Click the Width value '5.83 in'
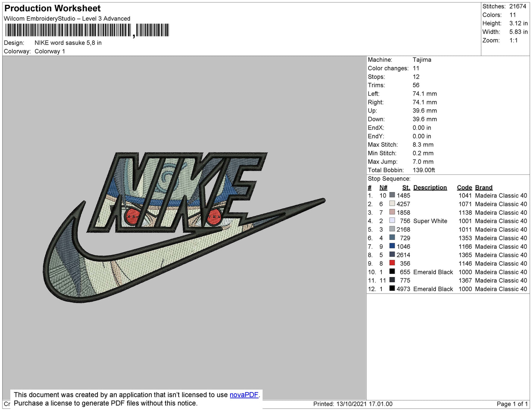The image size is (532, 411). [x=518, y=32]
